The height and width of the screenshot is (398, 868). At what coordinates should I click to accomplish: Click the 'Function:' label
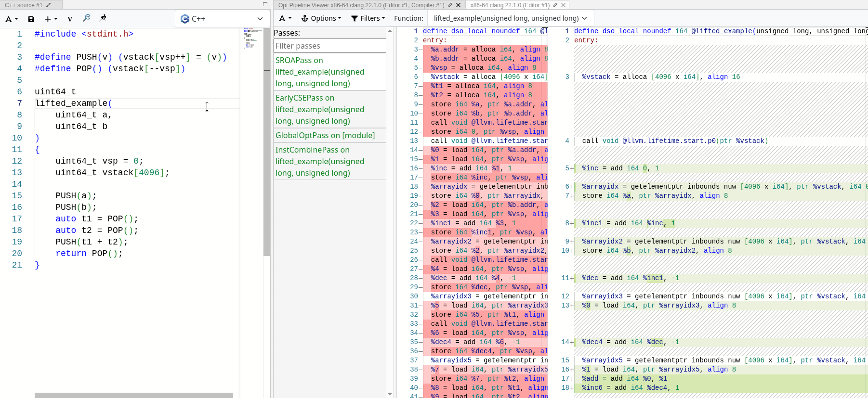tap(409, 18)
